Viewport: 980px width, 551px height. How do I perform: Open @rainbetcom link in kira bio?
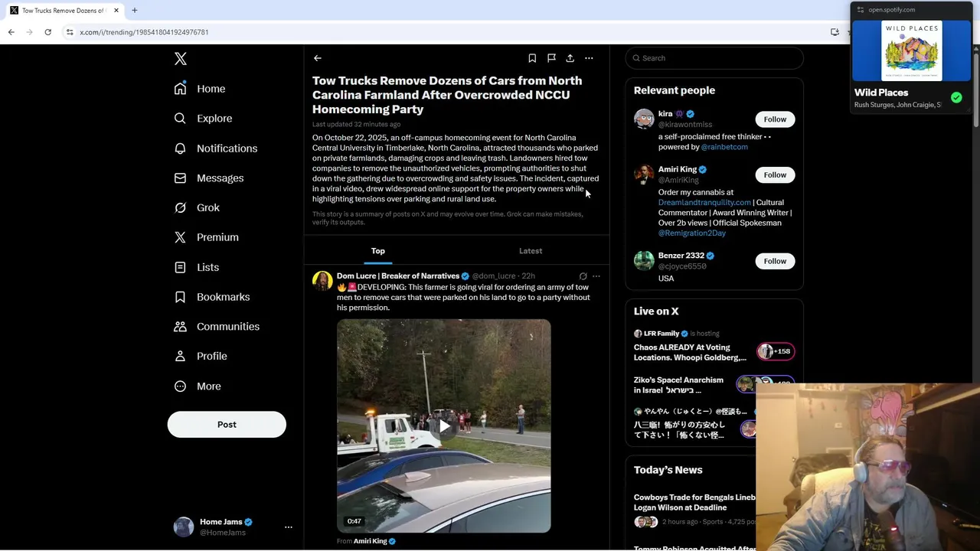pos(724,147)
